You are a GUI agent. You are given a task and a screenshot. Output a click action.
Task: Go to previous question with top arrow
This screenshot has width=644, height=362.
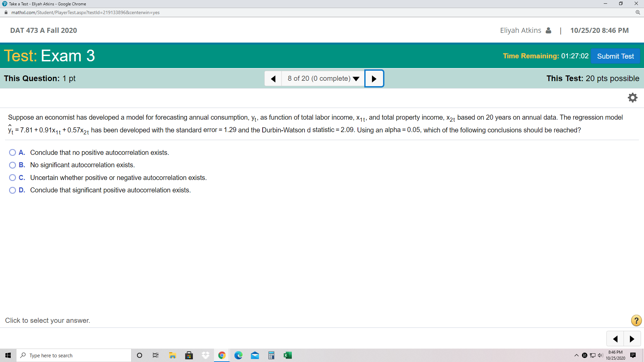(x=273, y=79)
